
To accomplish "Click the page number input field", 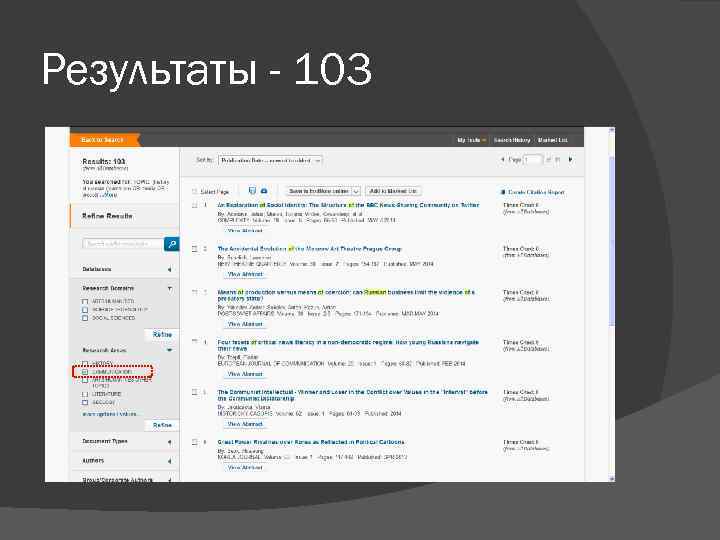I will [533, 160].
